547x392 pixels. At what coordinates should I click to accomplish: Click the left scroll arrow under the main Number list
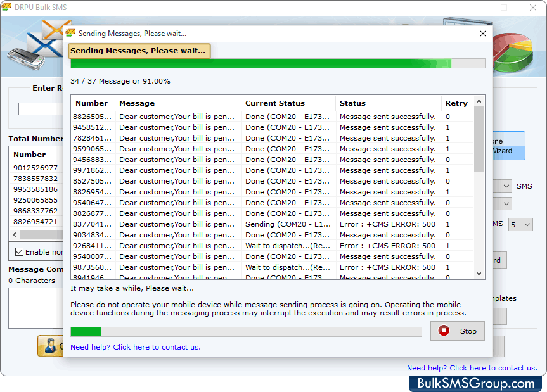(15, 234)
